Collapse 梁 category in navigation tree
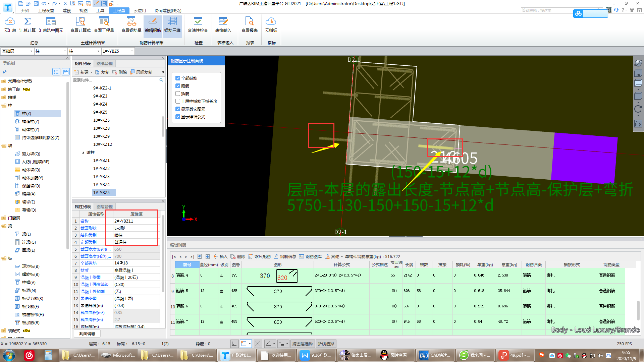644x362 pixels. click(4, 226)
